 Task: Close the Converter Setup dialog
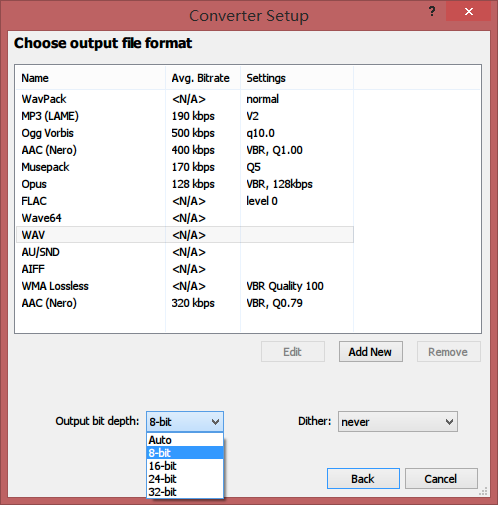[468, 12]
